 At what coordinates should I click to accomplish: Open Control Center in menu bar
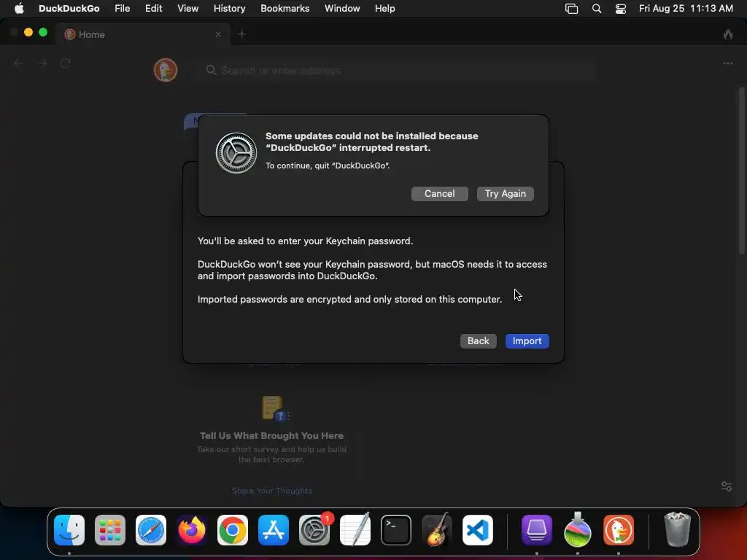coord(620,9)
